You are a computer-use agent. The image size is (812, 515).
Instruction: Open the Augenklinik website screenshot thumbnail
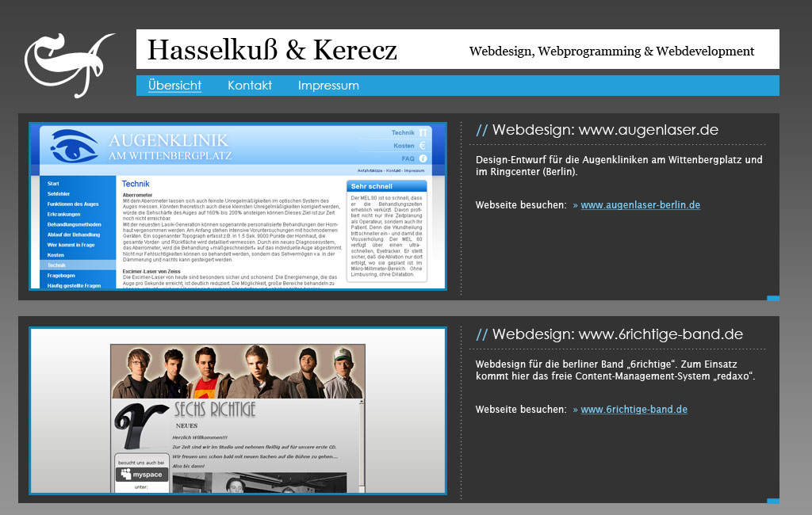tap(238, 207)
